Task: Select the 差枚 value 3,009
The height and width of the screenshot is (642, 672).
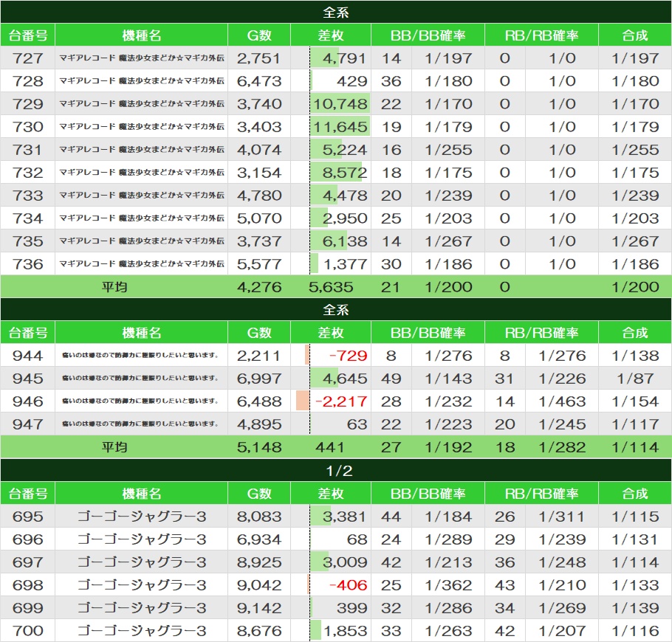Action: [345, 562]
